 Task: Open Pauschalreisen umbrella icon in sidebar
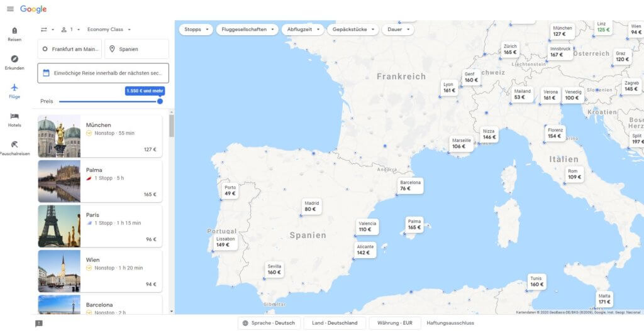14,144
